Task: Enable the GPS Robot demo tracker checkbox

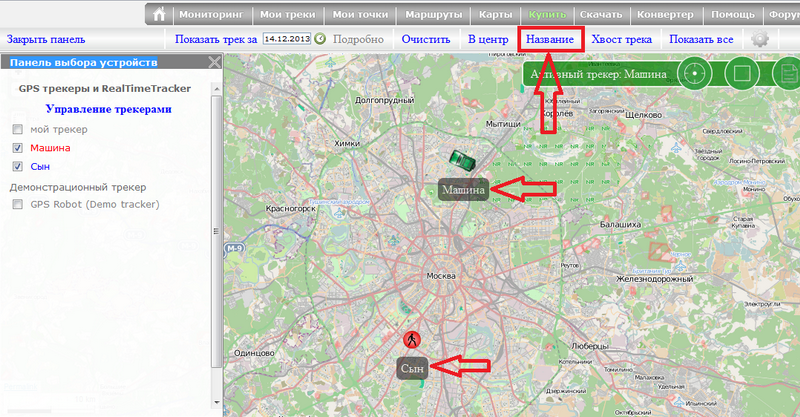Action: (x=17, y=204)
